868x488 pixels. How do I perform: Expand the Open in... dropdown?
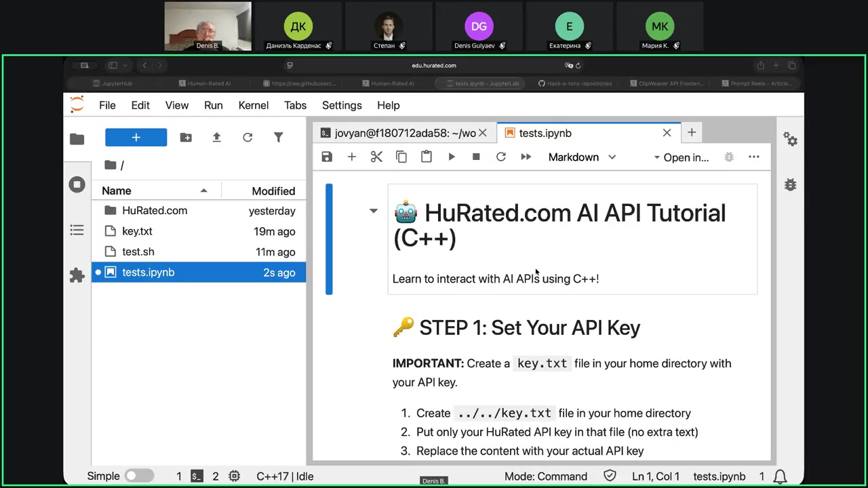pyautogui.click(x=681, y=157)
